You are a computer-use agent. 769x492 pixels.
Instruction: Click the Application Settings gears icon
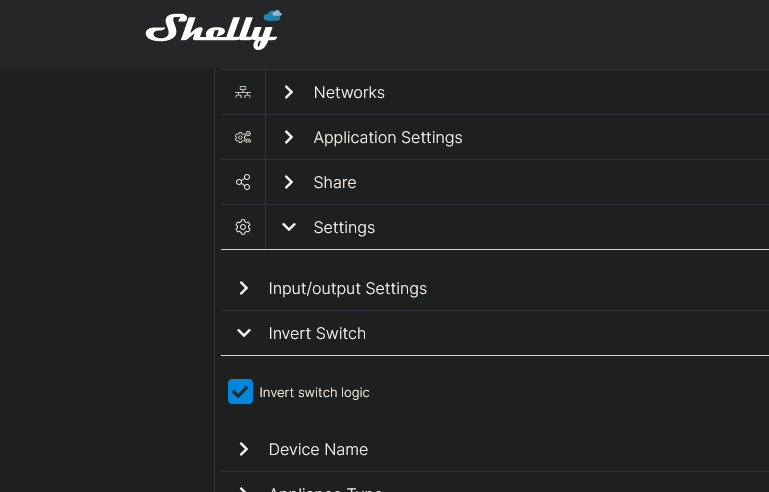[243, 137]
